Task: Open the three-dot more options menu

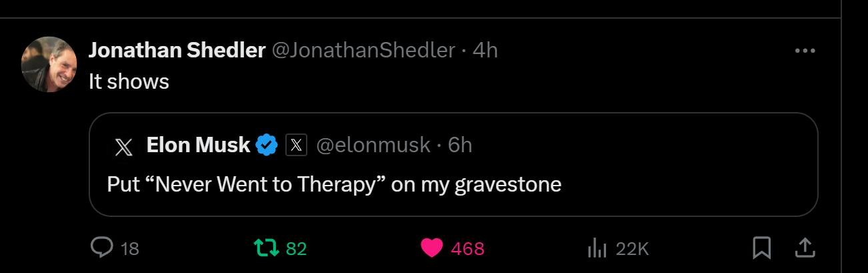Action: [x=805, y=51]
